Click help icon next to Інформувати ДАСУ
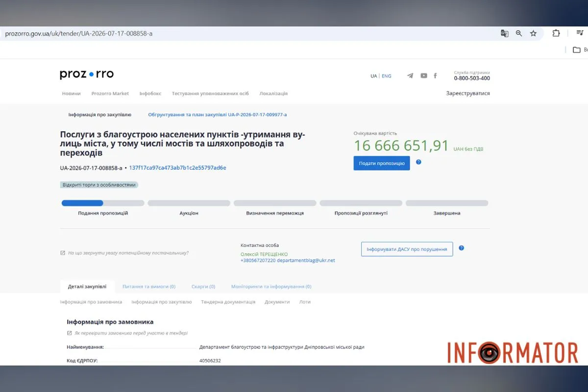 pyautogui.click(x=461, y=248)
